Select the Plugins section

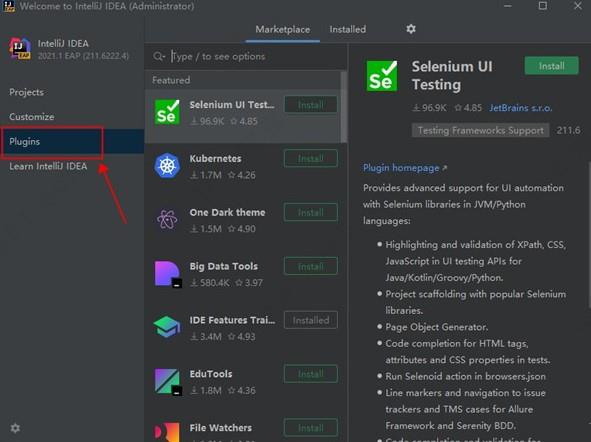[x=72, y=142]
